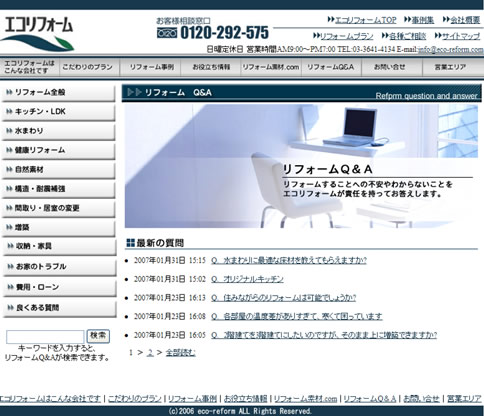Select キッチン・LDK in sidebar

59,112
